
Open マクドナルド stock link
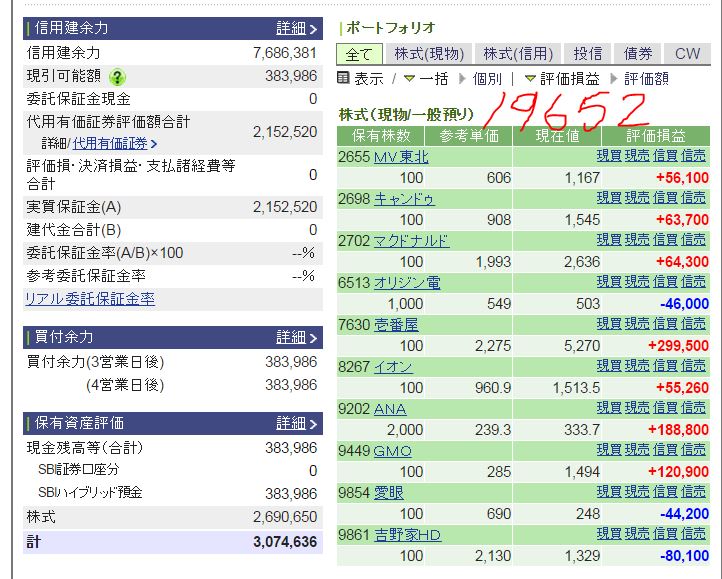(x=412, y=241)
